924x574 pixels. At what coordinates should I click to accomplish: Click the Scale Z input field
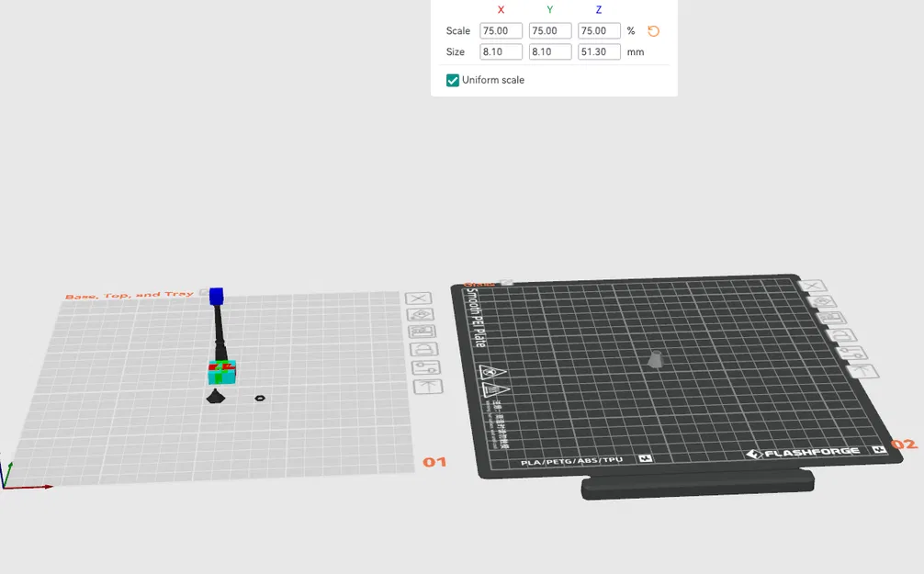[599, 30]
